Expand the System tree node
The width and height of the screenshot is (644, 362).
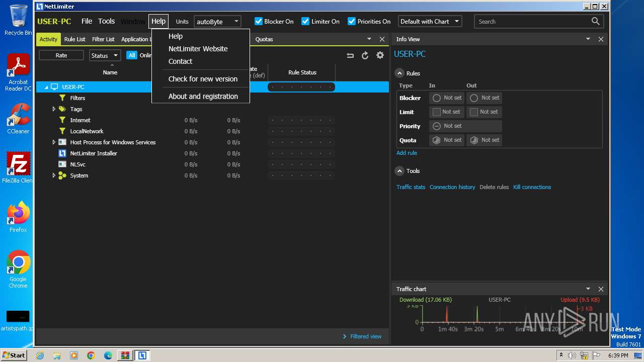(x=54, y=175)
